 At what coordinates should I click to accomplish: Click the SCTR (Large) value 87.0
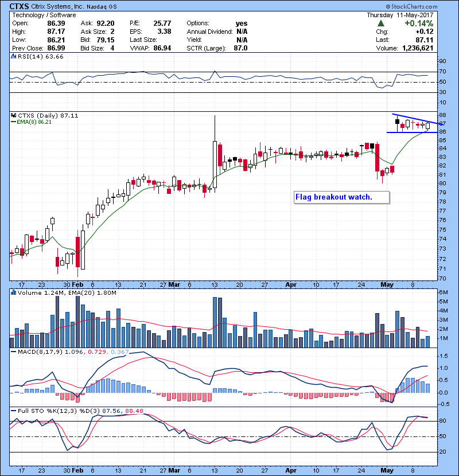[240, 48]
